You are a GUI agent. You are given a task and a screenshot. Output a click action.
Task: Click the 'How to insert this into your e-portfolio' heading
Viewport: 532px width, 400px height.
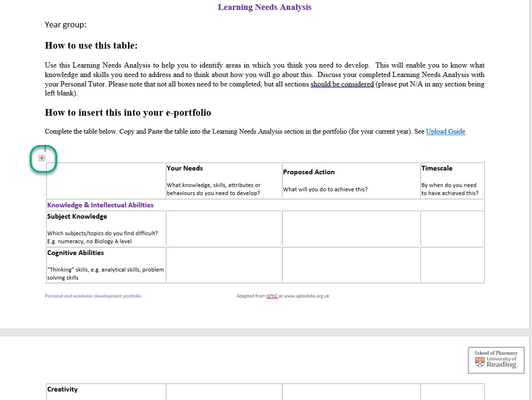128,112
